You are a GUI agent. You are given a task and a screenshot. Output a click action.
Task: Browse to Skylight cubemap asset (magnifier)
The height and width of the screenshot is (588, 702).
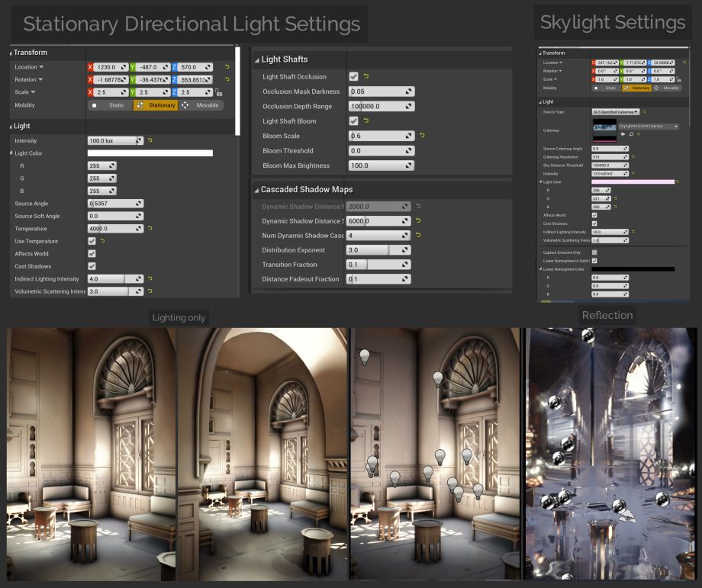click(631, 134)
